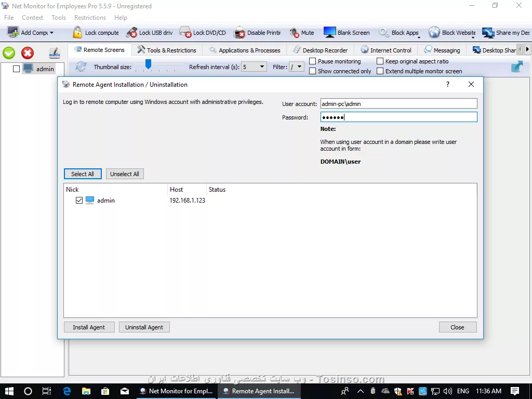Click the Password input field

click(x=398, y=117)
